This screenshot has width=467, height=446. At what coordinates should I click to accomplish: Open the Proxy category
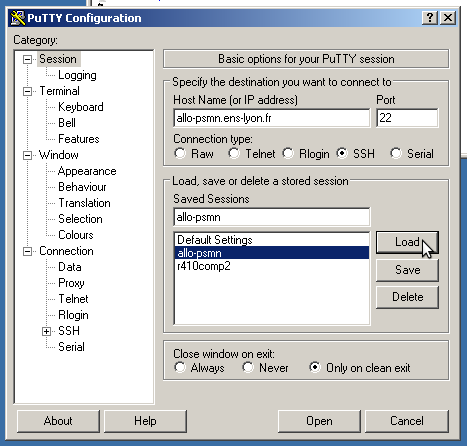(x=71, y=283)
